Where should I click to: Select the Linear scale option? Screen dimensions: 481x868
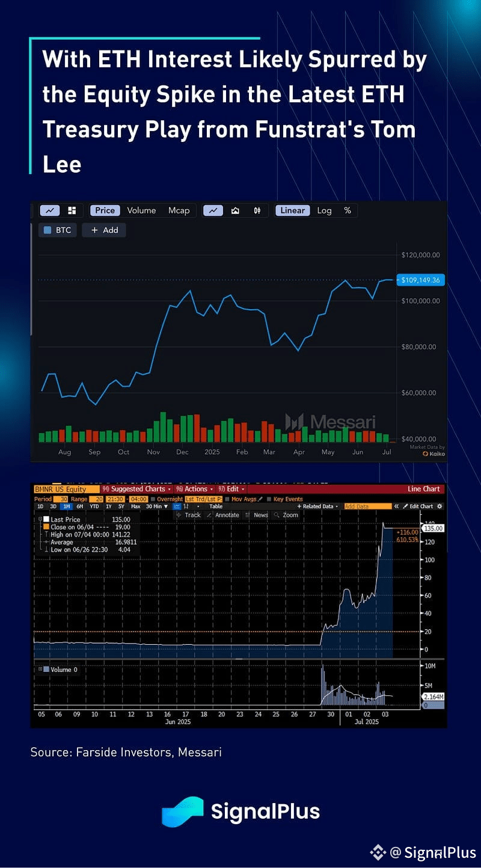point(293,211)
